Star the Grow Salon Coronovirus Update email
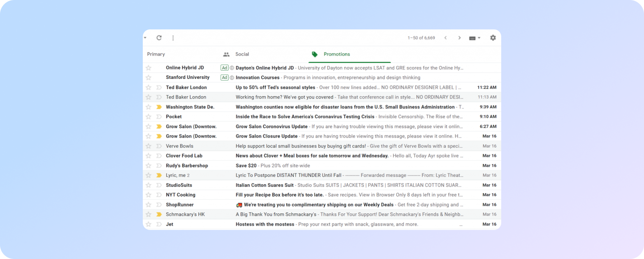This screenshot has height=259, width=644. click(x=149, y=126)
